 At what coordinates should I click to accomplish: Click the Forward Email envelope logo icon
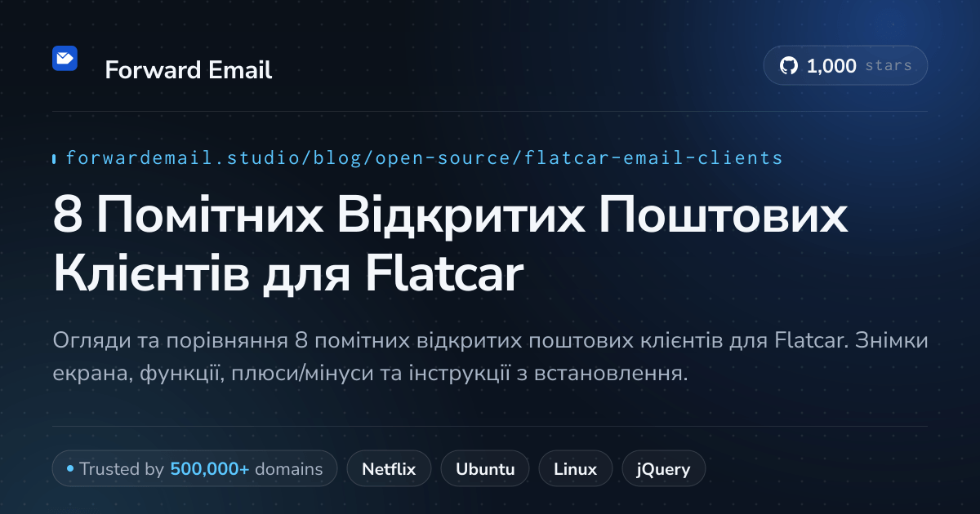tap(65, 58)
